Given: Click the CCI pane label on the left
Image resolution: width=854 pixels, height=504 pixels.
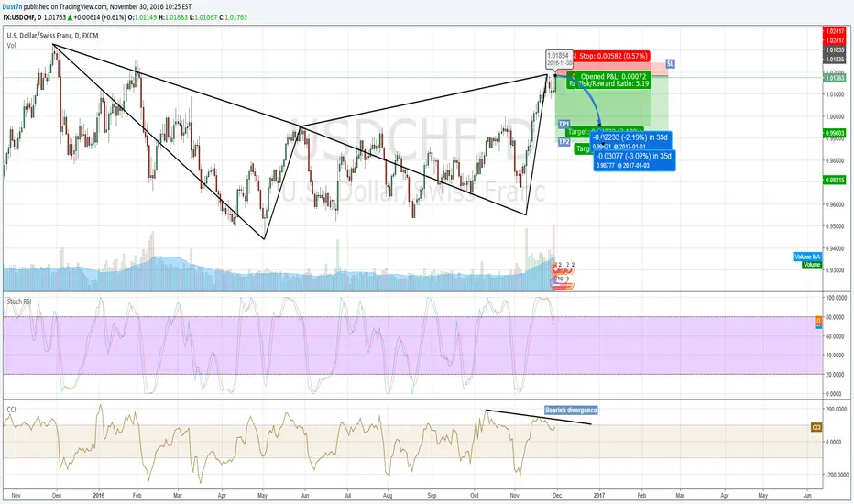Looking at the screenshot, I should click(x=11, y=409).
